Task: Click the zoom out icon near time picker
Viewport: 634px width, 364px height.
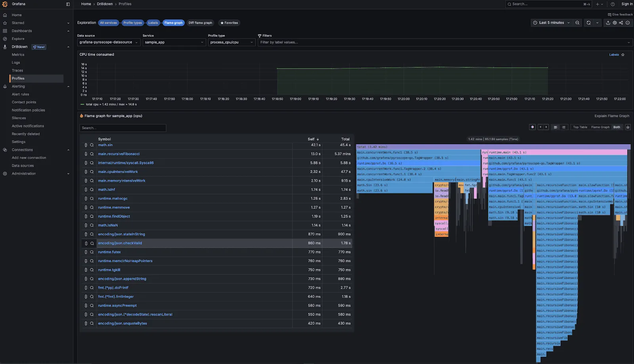Action: tap(577, 23)
